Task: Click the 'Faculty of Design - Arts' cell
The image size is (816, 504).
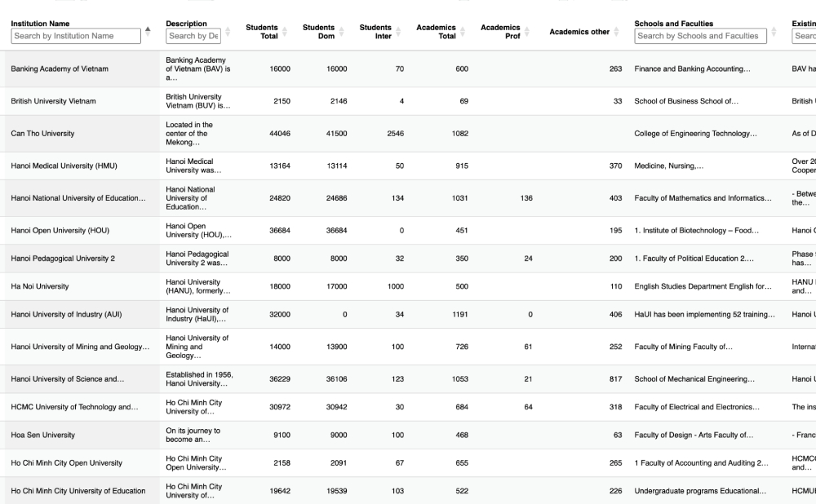Action: point(693,435)
